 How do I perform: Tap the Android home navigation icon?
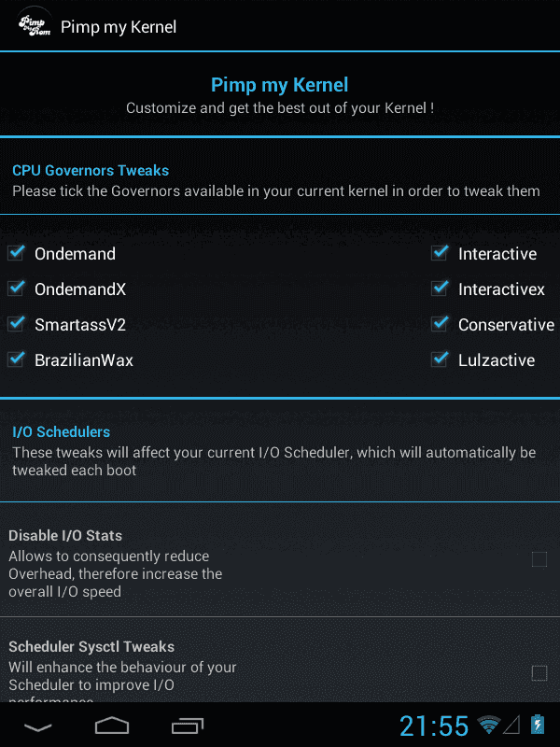pos(112,726)
